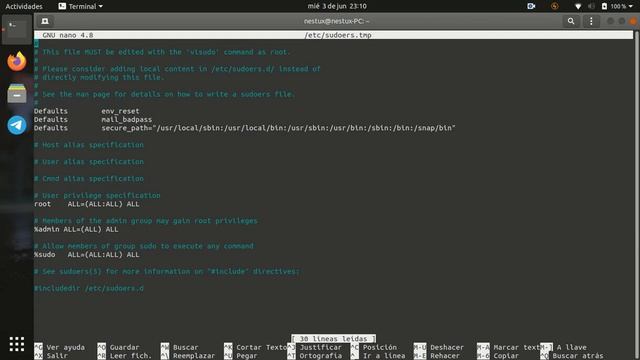This screenshot has height=360, width=640.
Task: Click the User privilege specification comment
Action: [97, 196]
